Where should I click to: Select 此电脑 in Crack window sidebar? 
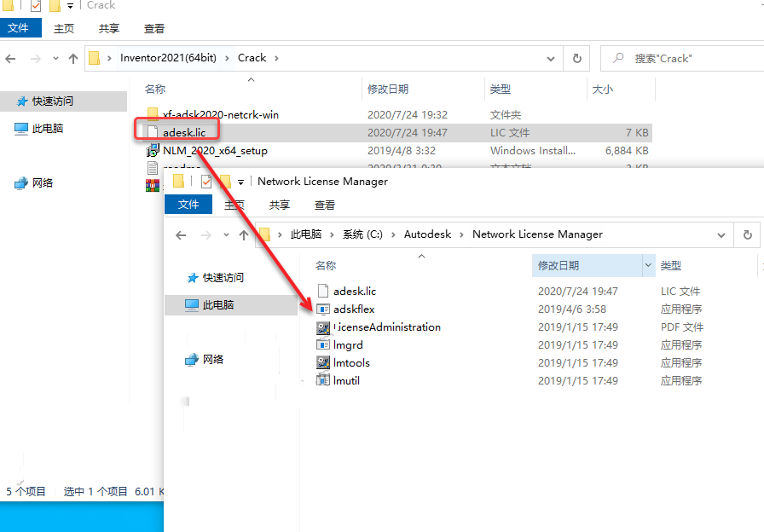point(48,128)
